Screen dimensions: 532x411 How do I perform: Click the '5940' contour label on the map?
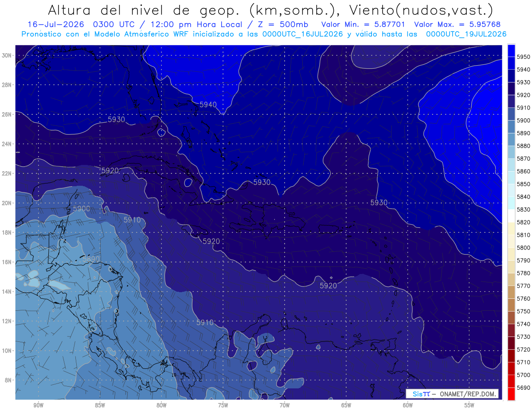point(208,105)
